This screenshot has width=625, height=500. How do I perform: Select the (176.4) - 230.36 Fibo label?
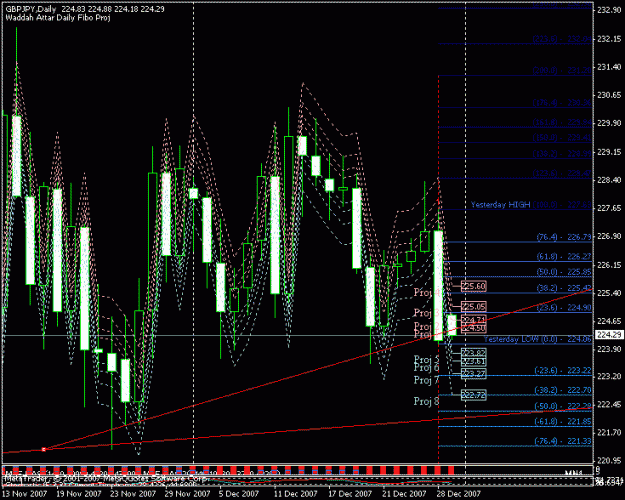click(562, 103)
